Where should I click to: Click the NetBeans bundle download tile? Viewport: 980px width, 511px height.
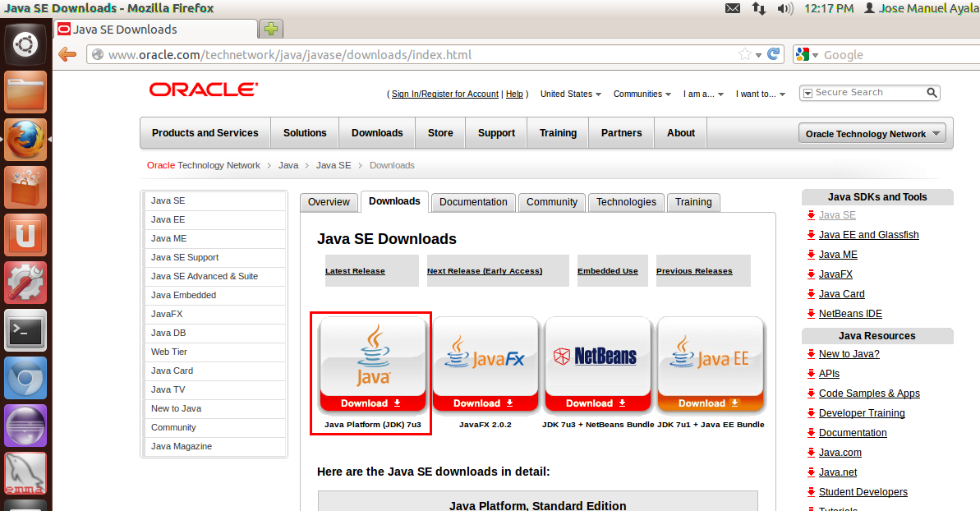tap(597, 366)
